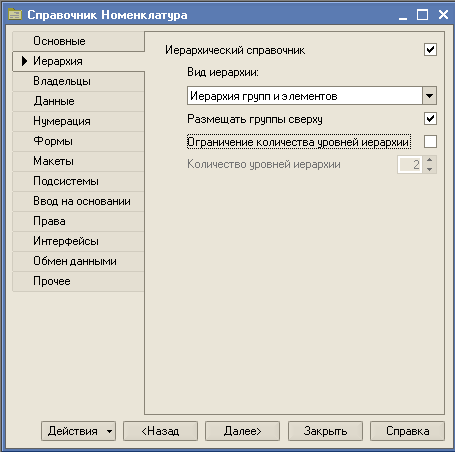Screen dimensions: 455x452
Task: Click the increase arrow of hierarchy levels spinner
Action: [x=429, y=160]
